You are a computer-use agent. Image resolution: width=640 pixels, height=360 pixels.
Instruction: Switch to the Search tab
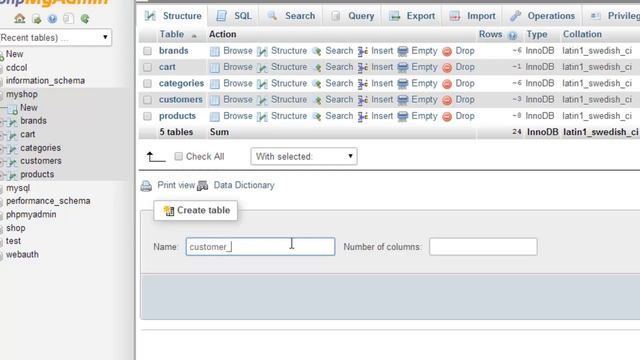point(291,16)
